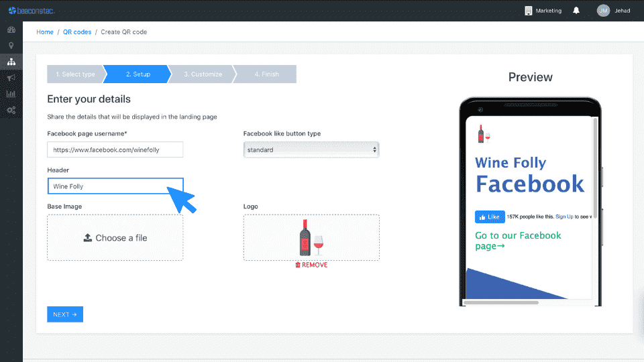Open the dashboard icon in sidebar

click(11, 29)
